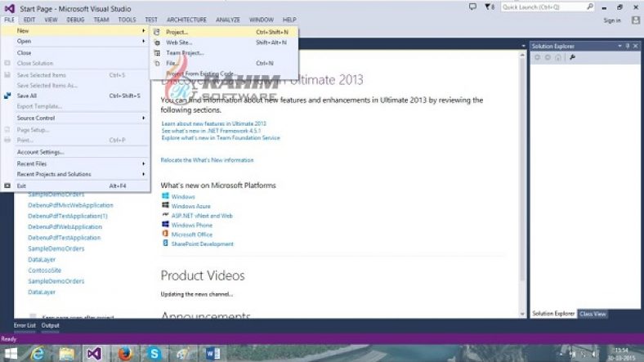
Task: Click the Visual Studio logo in title bar
Action: [10, 8]
